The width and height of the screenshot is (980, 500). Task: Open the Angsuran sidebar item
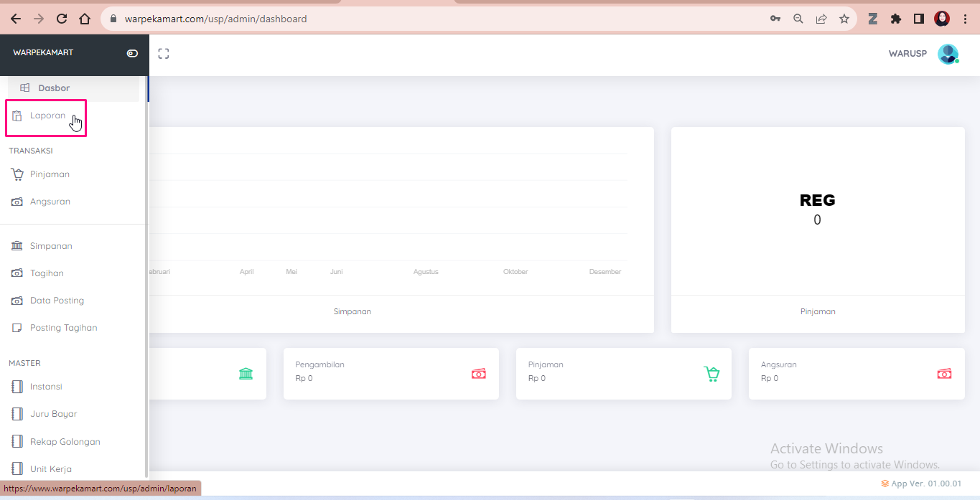[50, 202]
